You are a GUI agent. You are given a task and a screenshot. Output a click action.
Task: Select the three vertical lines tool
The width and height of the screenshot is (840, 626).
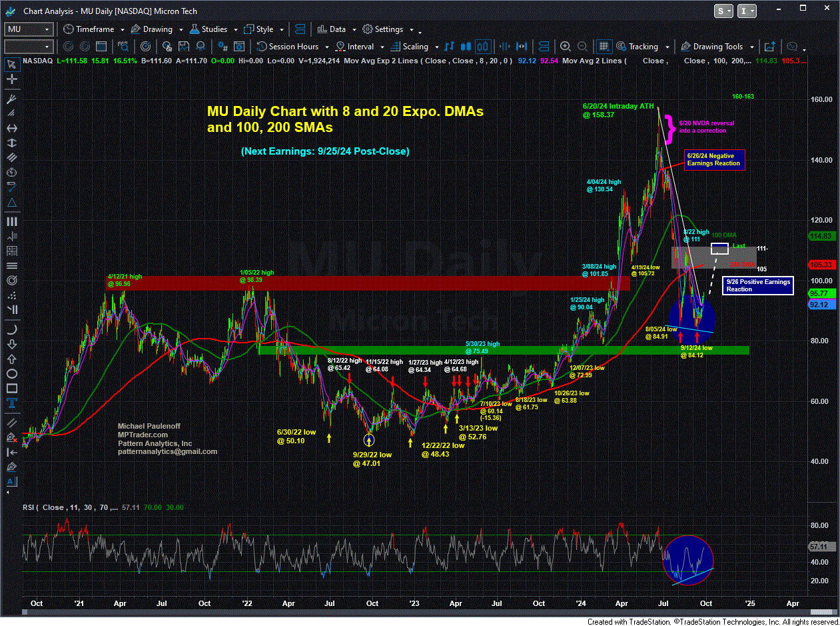(x=11, y=221)
